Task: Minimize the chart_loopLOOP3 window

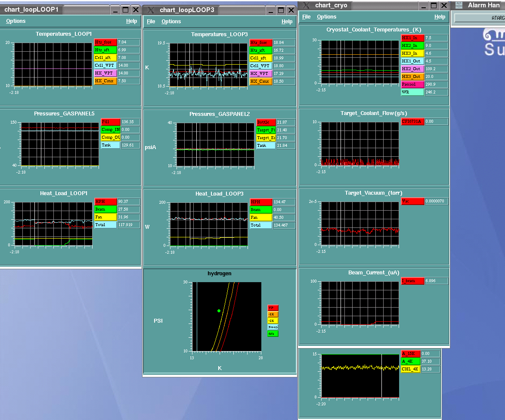Action: point(271,10)
